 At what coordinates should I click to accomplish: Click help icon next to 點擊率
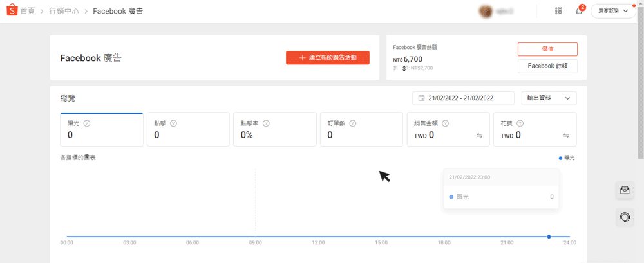pos(266,123)
